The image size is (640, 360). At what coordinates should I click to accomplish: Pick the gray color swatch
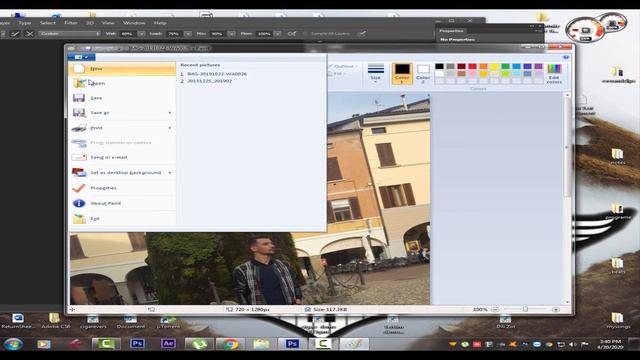[450, 66]
